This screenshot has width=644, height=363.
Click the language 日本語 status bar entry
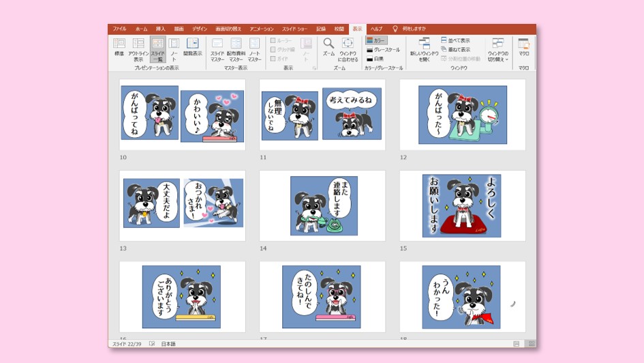168,344
